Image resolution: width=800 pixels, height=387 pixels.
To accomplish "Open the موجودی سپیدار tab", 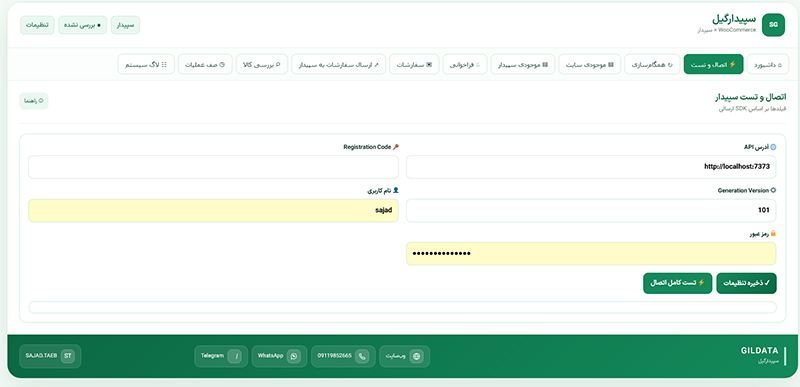I will pyautogui.click(x=523, y=65).
